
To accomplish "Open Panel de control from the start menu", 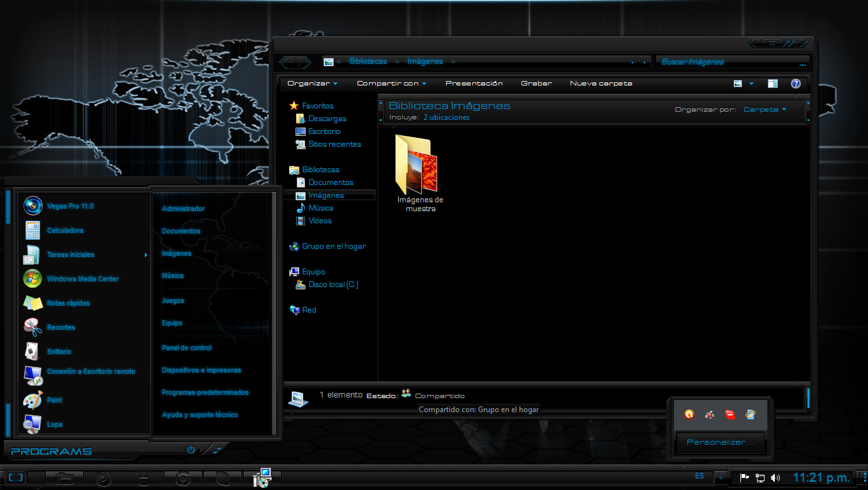I will (185, 348).
